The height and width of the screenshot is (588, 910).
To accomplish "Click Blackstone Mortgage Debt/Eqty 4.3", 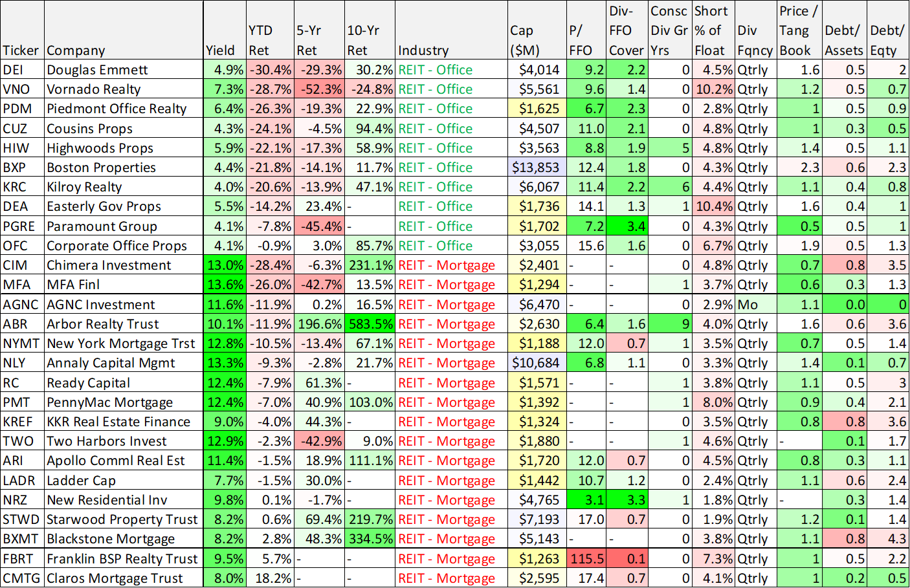I will (x=888, y=539).
